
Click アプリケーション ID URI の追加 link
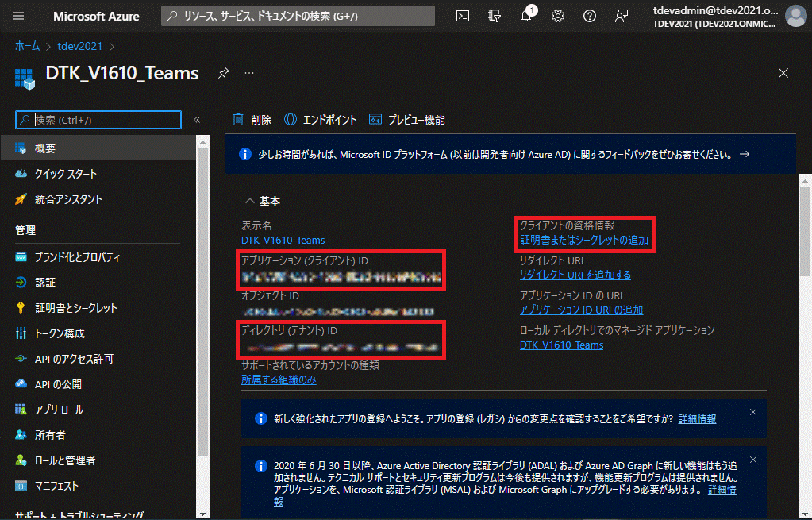(x=581, y=310)
